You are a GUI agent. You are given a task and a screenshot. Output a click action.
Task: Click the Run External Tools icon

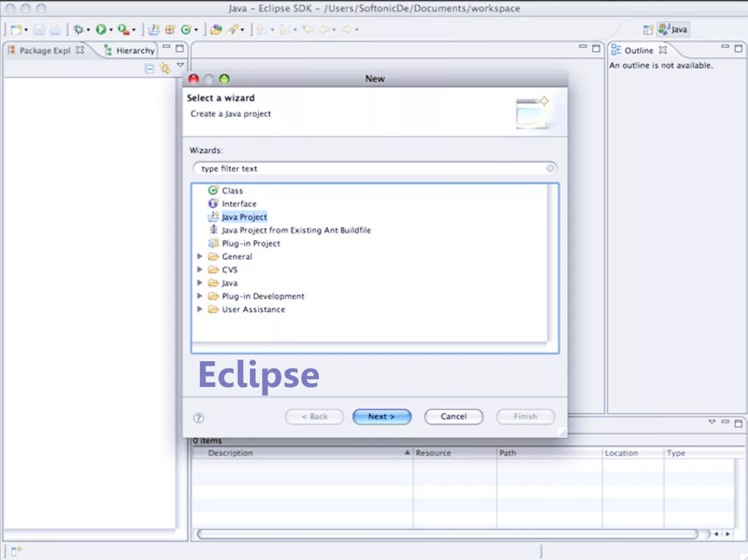coord(124,29)
